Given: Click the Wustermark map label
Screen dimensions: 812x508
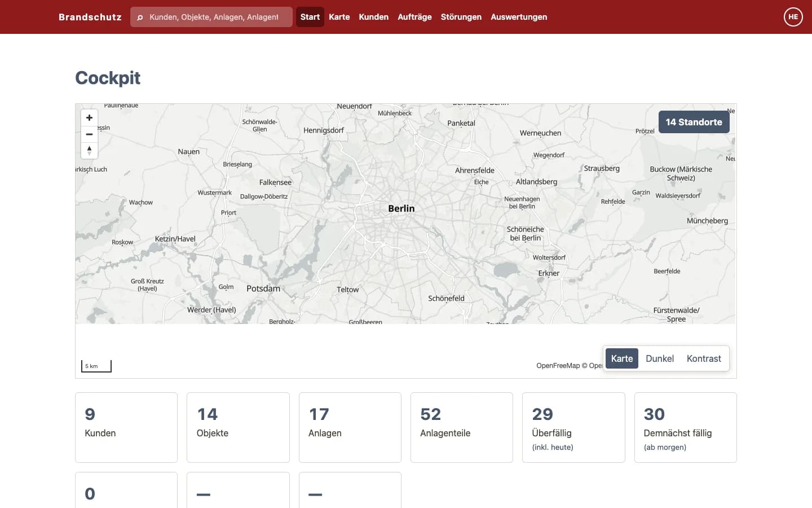Looking at the screenshot, I should coord(215,192).
